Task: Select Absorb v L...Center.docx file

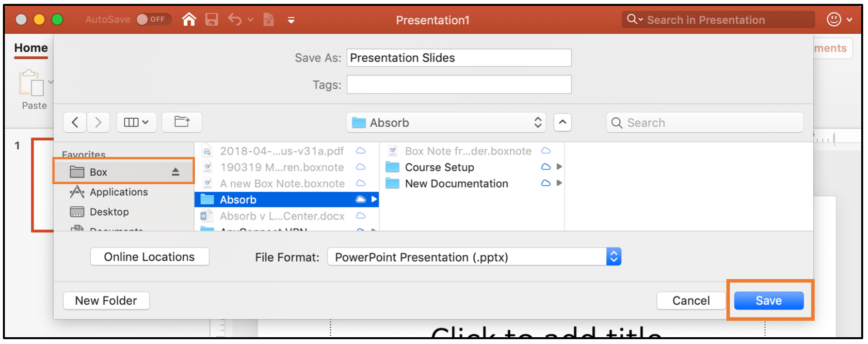Action: 286,216
